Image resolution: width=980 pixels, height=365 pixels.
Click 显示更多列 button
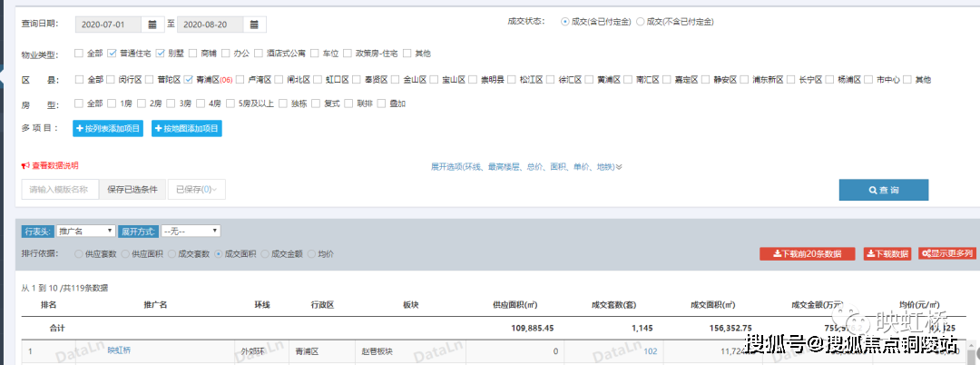tap(946, 253)
